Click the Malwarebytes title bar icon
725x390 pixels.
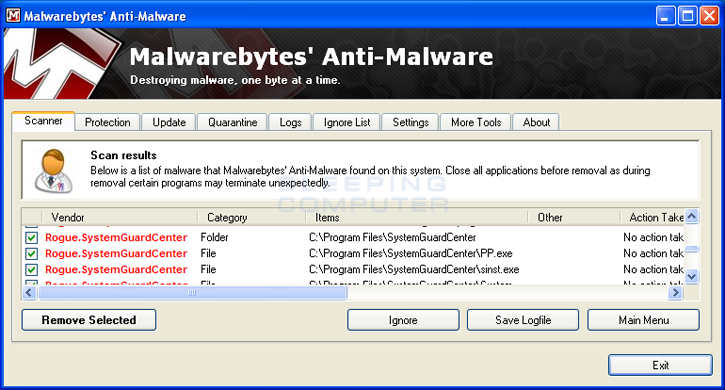coord(13,15)
